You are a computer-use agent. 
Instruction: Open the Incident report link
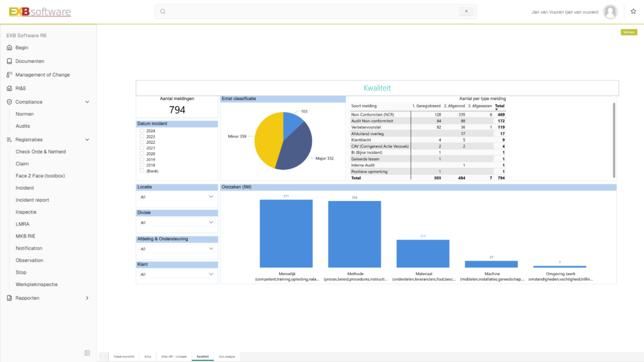(32, 200)
